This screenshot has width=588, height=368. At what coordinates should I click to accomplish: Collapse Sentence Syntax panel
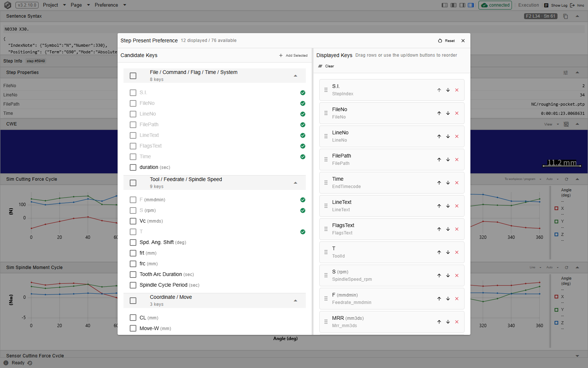point(577,16)
